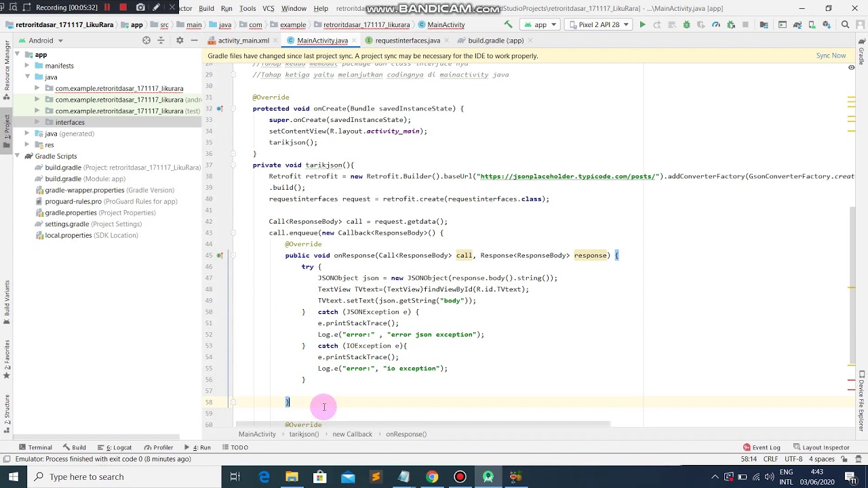Open Microsoft Edge from the taskbar

tap(264, 476)
